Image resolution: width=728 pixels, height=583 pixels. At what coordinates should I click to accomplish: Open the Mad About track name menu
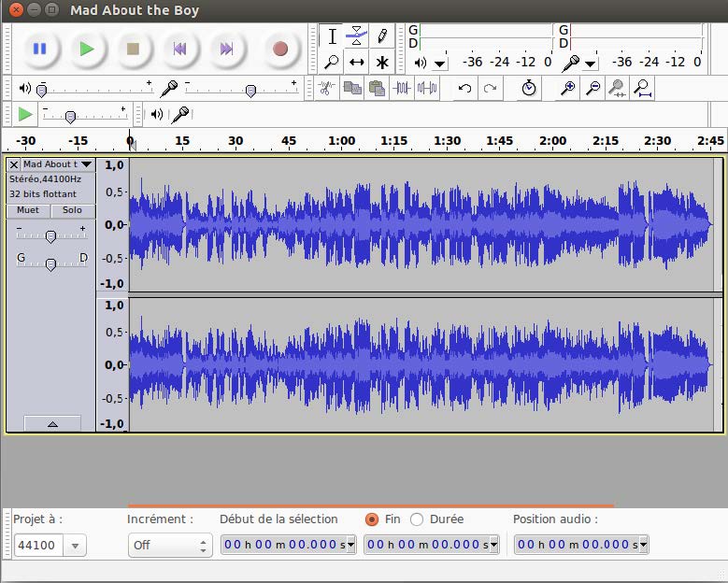[x=57, y=164]
